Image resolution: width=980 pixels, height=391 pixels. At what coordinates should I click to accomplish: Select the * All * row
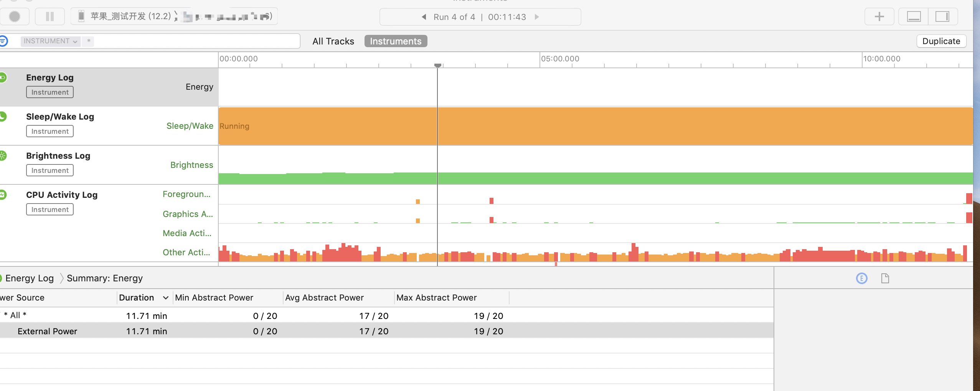click(x=386, y=315)
